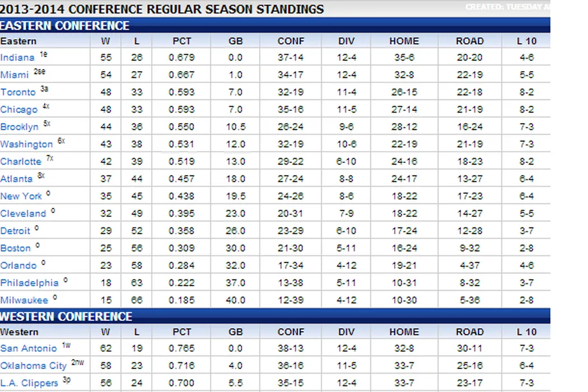This screenshot has width=588, height=392.
Task: Click the Cleveland team link
Action: click(23, 214)
